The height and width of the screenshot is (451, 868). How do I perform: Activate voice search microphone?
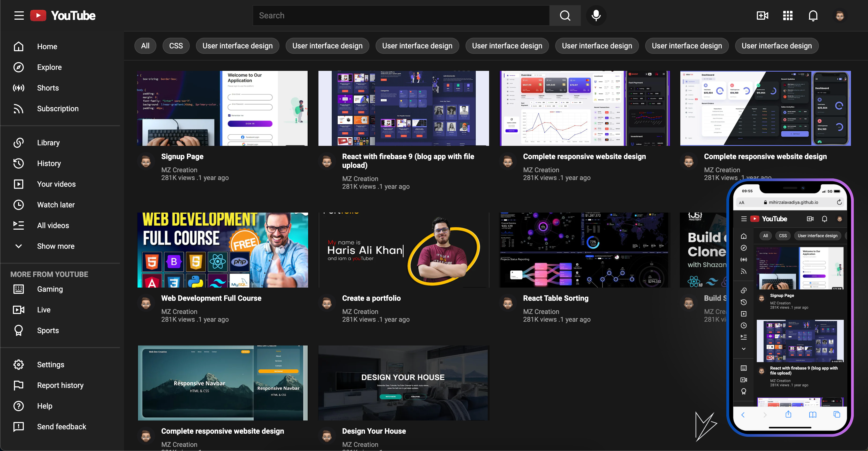tap(596, 16)
